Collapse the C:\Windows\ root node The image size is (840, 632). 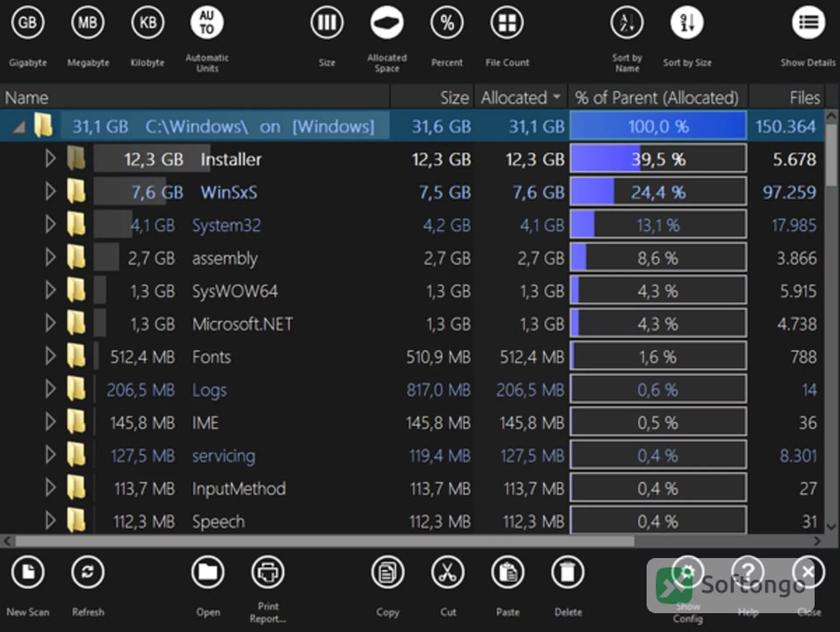tap(18, 127)
